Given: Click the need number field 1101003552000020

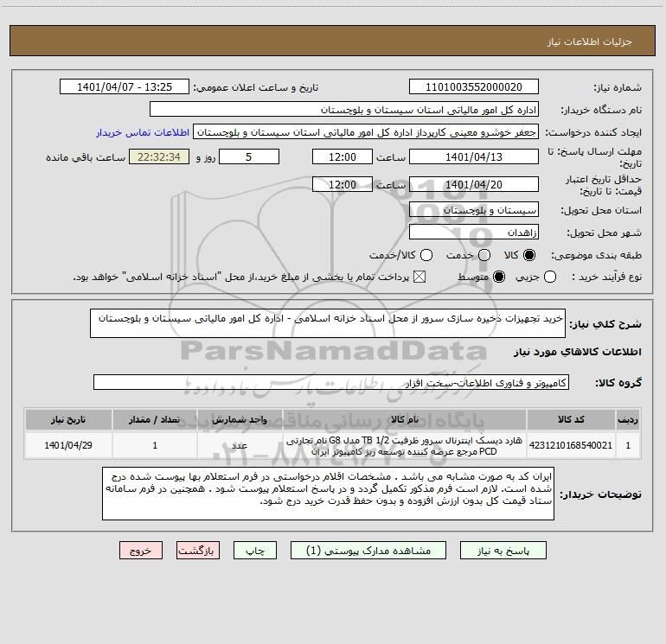Looking at the screenshot, I should pyautogui.click(x=474, y=87).
